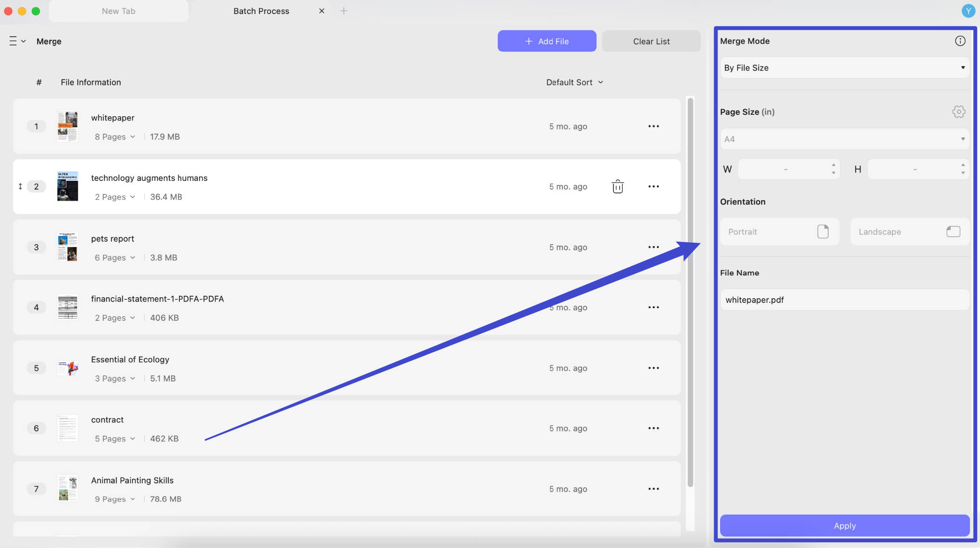Select the file name 'Essential of Ecology'
This screenshot has width=980, height=548.
tap(130, 359)
